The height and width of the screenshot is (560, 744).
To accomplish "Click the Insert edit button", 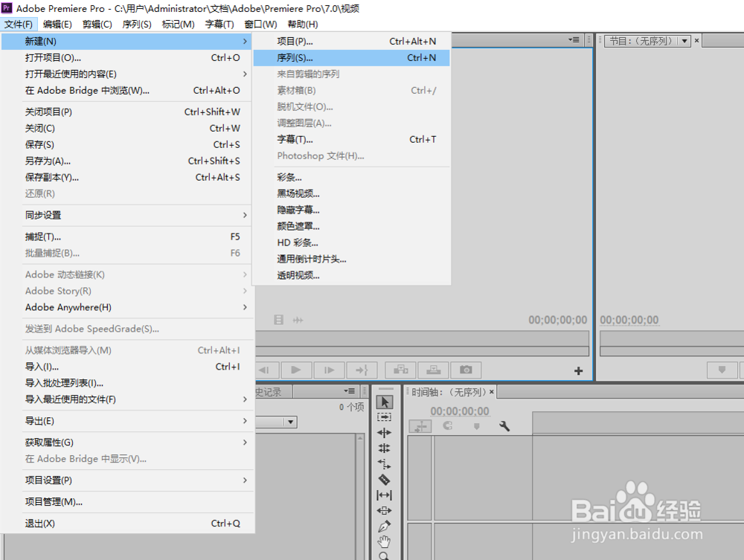I will coord(401,370).
